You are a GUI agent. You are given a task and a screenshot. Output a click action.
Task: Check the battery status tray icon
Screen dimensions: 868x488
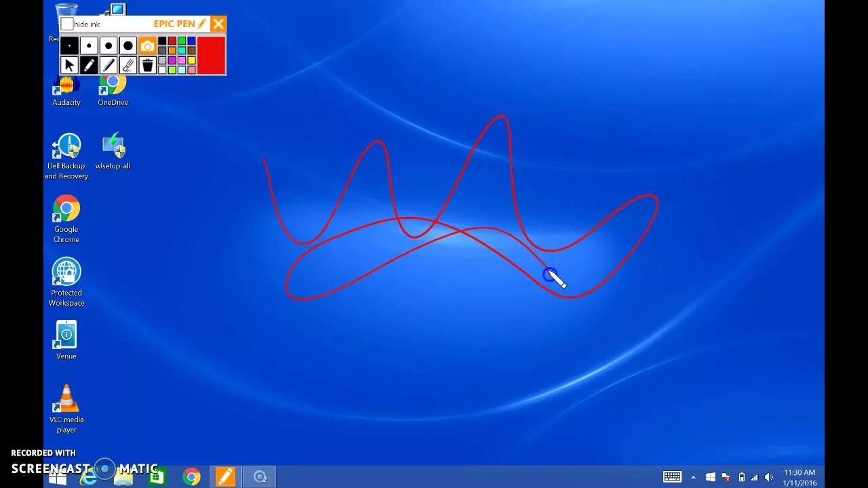[x=741, y=477]
